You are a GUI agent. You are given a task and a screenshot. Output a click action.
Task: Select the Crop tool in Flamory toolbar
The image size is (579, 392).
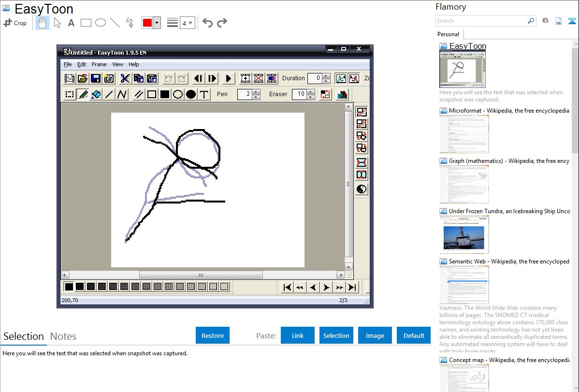(x=15, y=23)
